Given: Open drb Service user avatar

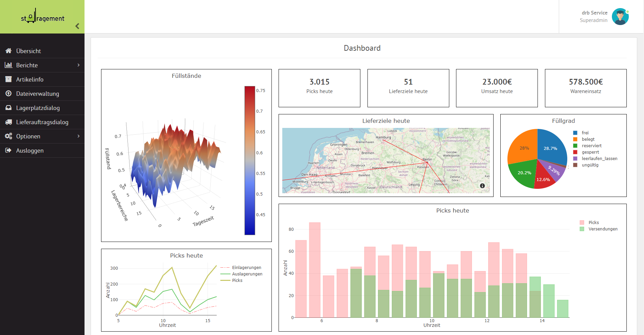Looking at the screenshot, I should point(620,17).
